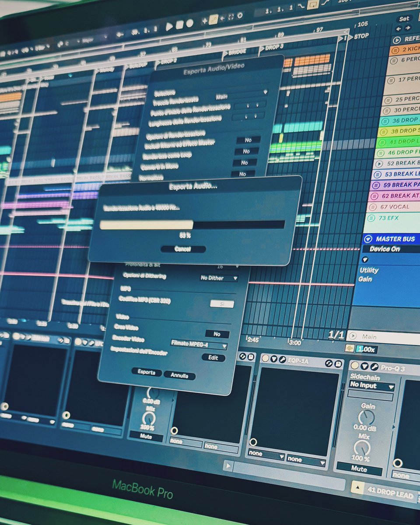Click the 53 BREAK LE track round icon

point(378,175)
